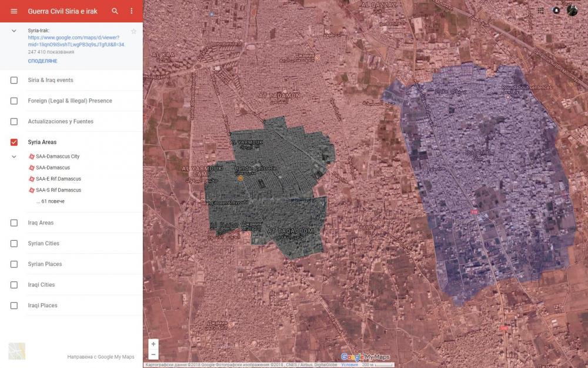Show the 61 more items link

click(x=50, y=201)
